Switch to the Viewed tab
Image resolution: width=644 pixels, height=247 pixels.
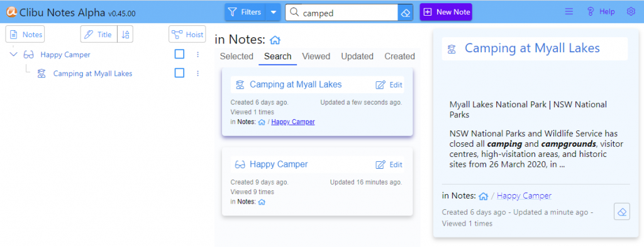pos(316,57)
